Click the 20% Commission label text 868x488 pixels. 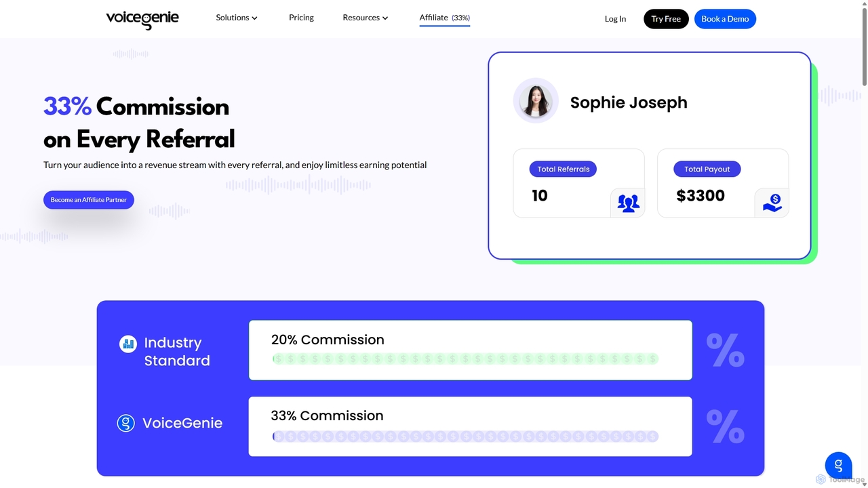[x=328, y=340]
